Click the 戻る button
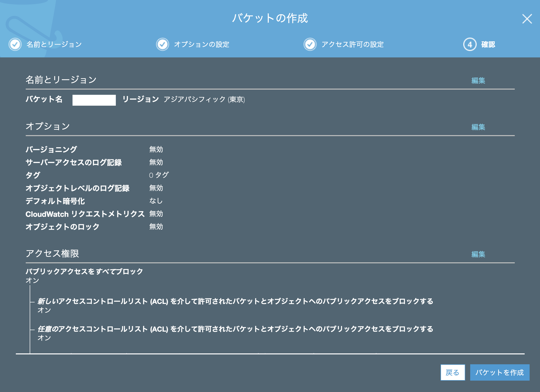The height and width of the screenshot is (392, 540). click(x=453, y=372)
